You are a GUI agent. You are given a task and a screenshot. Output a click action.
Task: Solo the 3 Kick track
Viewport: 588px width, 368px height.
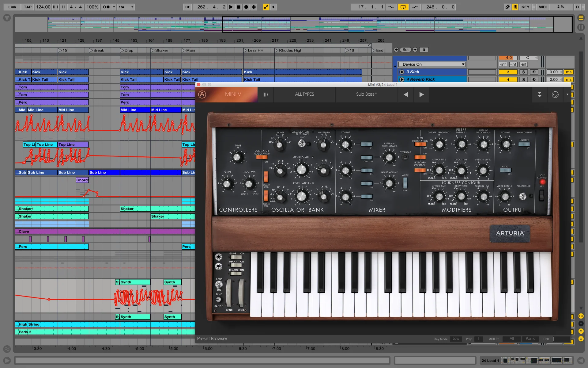(523, 72)
